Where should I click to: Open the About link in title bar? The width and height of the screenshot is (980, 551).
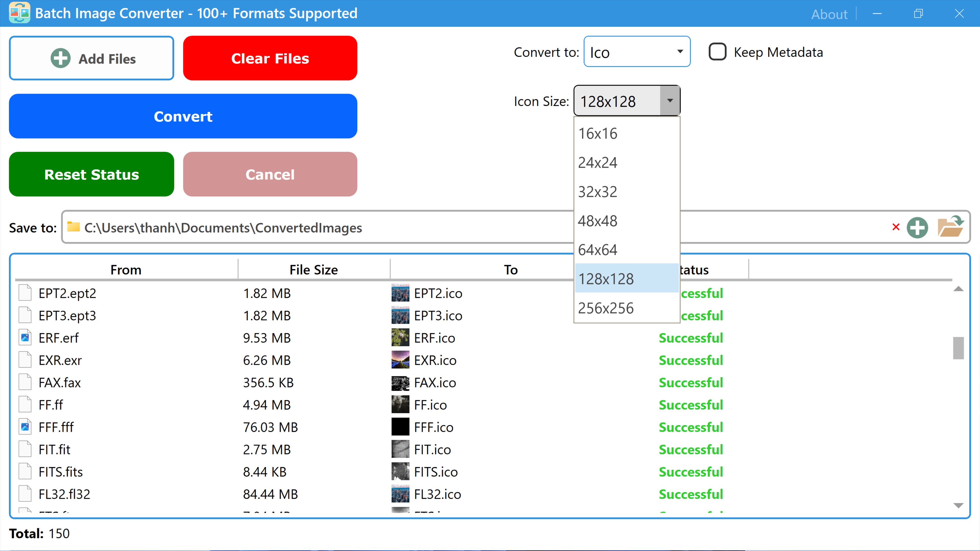click(x=829, y=14)
